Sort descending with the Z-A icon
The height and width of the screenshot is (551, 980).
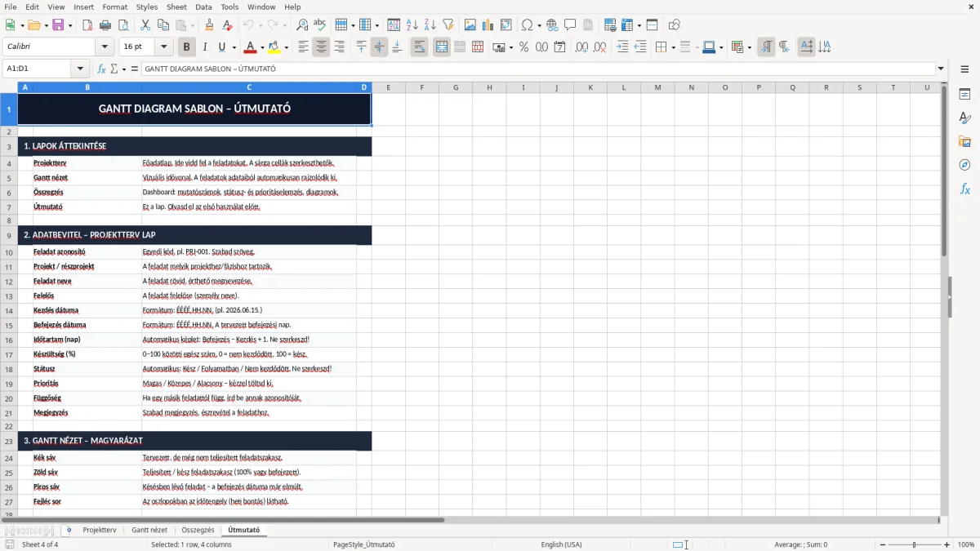[430, 25]
